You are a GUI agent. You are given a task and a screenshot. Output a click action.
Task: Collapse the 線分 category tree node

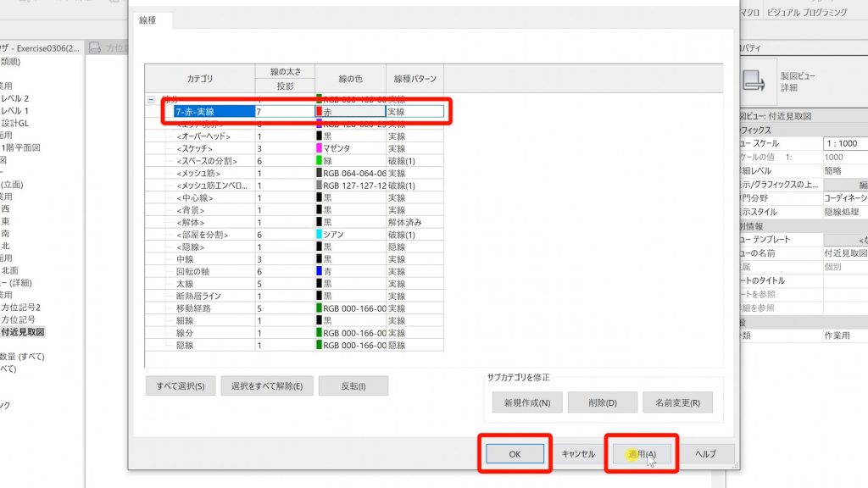pos(151,99)
